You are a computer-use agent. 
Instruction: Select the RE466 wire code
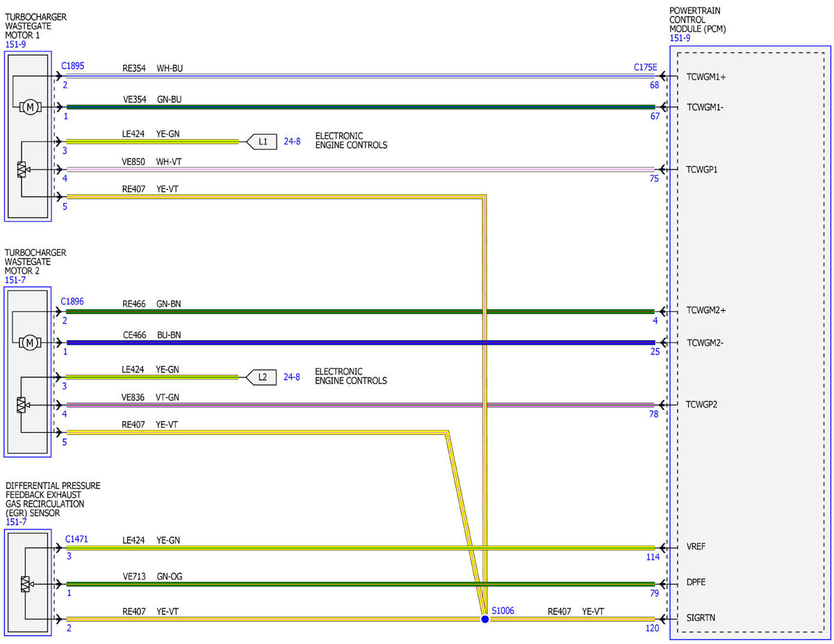134,304
